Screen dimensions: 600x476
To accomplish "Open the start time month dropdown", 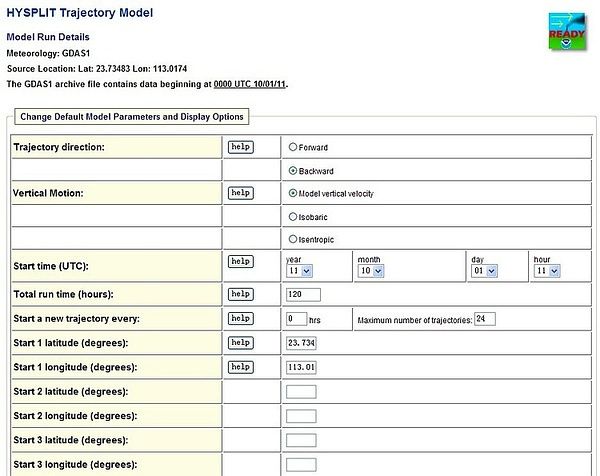I will coord(371,271).
